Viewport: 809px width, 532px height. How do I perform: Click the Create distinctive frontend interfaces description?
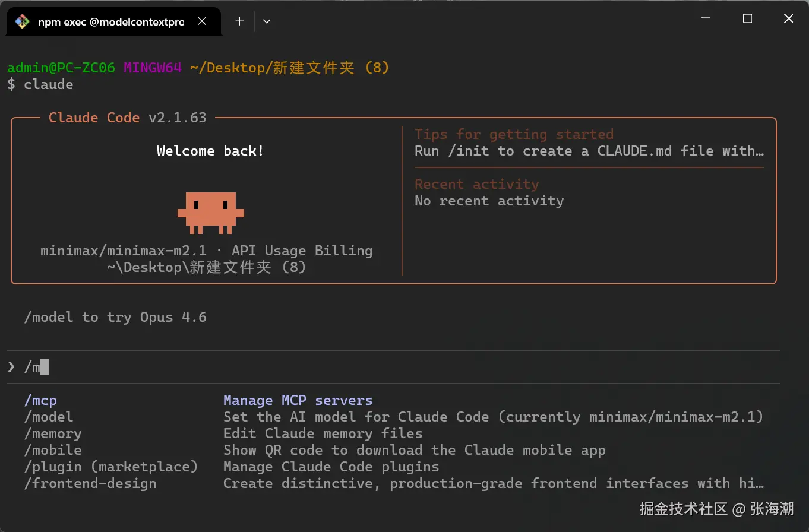[494, 483]
